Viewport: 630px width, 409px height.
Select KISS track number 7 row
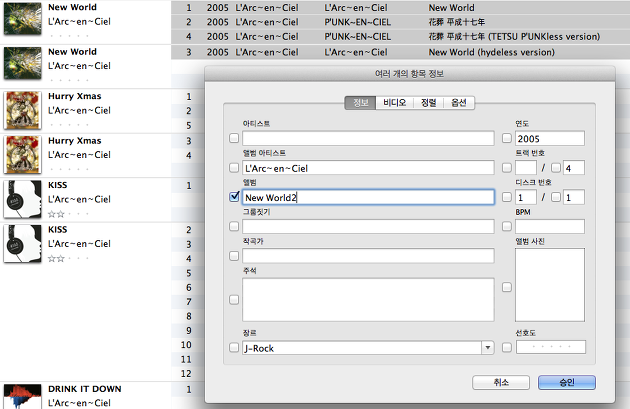click(188, 302)
